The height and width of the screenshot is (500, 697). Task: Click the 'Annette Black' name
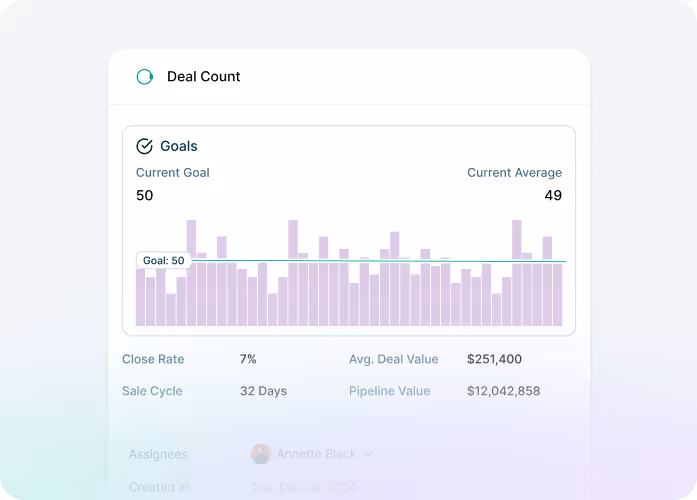pyautogui.click(x=316, y=454)
